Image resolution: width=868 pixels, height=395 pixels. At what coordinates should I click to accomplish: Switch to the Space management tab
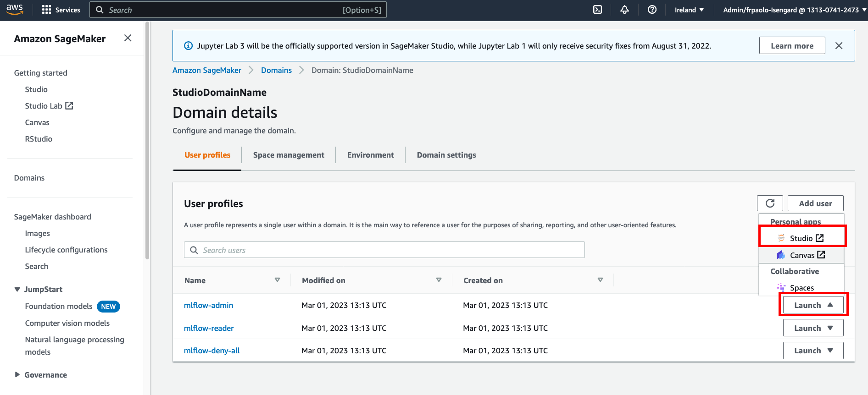click(289, 155)
